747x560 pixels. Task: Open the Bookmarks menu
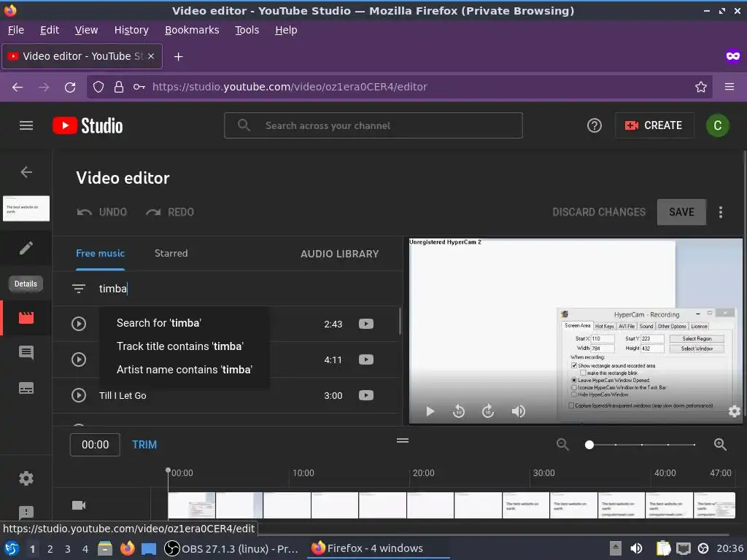tap(192, 30)
